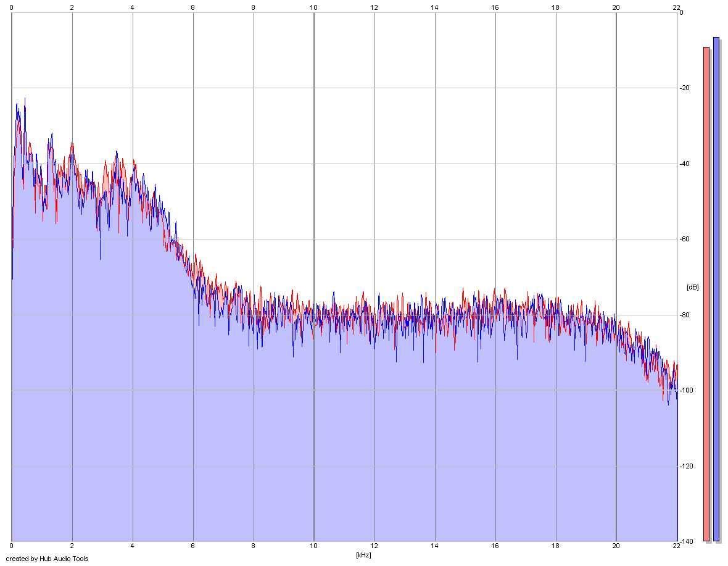
Task: Click the 6 kHz label on the bottom axis
Action: pyautogui.click(x=192, y=546)
